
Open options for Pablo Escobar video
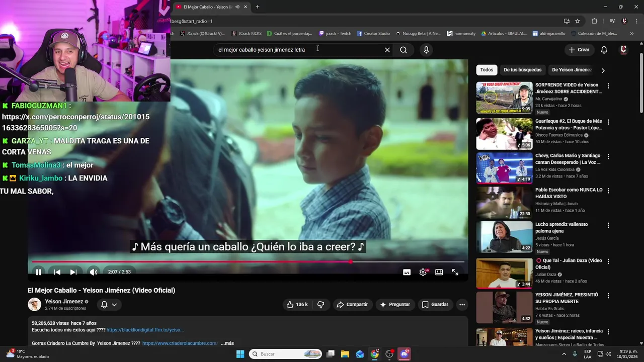point(608,191)
